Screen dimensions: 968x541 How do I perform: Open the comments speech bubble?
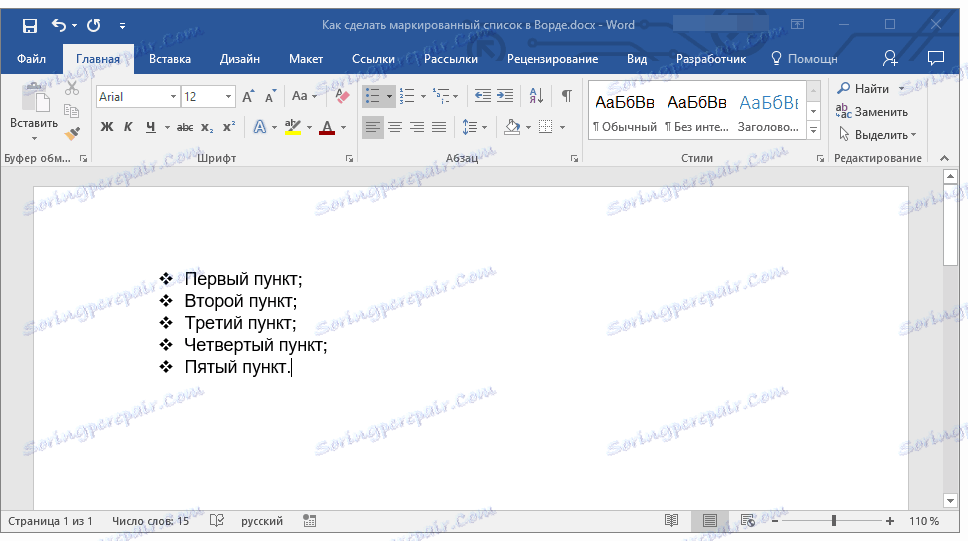pos(936,59)
